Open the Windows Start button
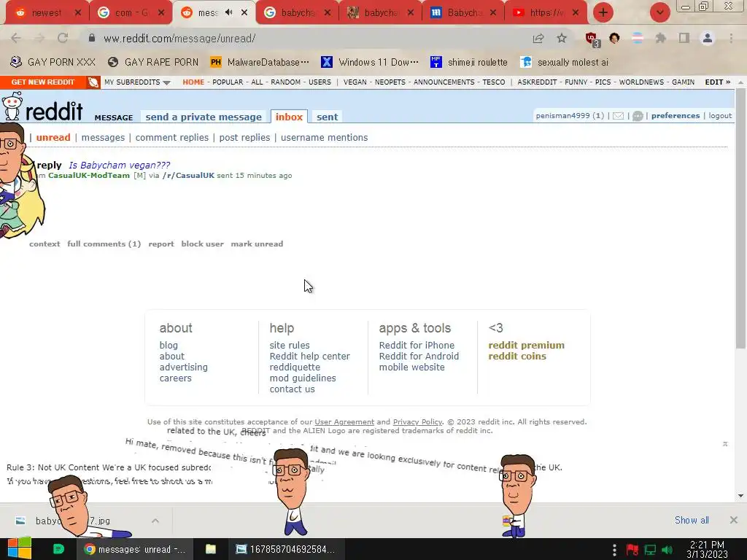Image resolution: width=747 pixels, height=560 pixels. 19,548
